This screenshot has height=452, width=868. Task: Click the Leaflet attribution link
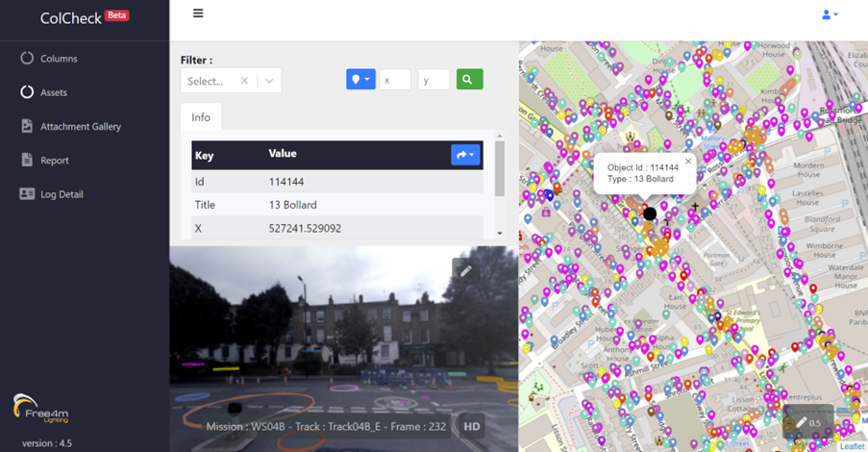pyautogui.click(x=852, y=446)
